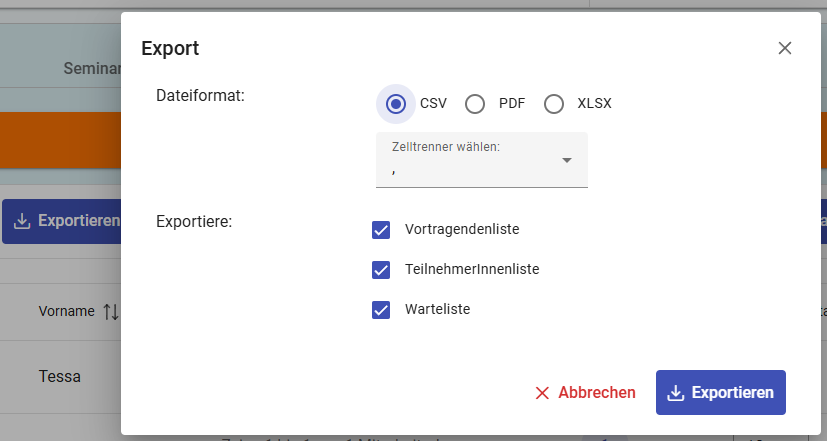
Task: Select the Tessa row in the table
Action: tap(60, 377)
